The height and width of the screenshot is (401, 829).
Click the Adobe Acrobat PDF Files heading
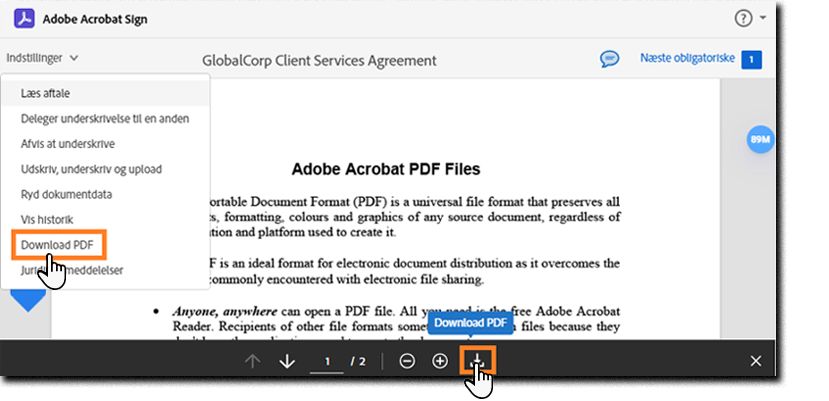(386, 169)
